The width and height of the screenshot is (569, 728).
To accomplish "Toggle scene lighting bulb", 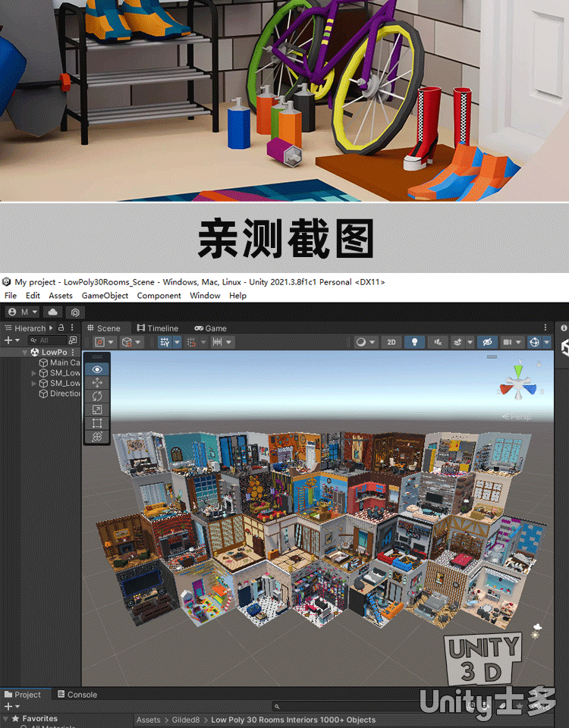I will (413, 343).
